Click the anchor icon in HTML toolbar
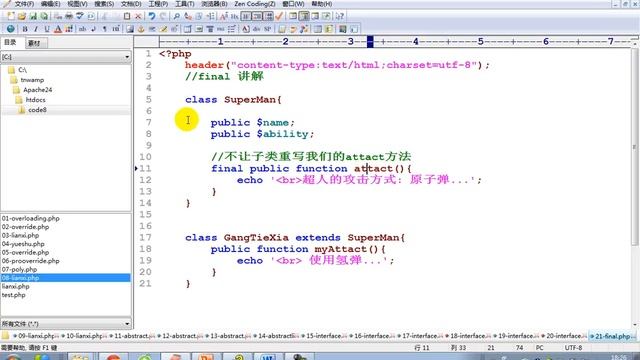Screen dimensions: 640x360 (141, 29)
